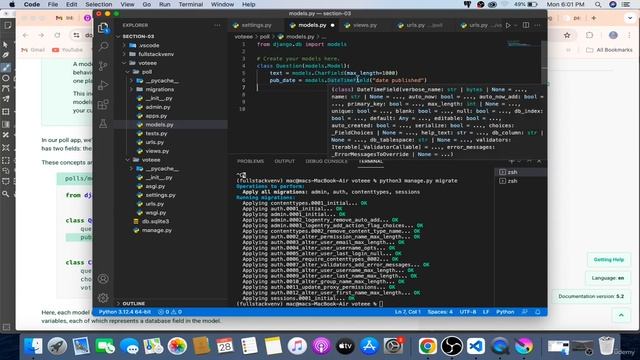Open Chrome tab search dropdown arrow
This screenshot has height=360, width=640.
(630, 18)
